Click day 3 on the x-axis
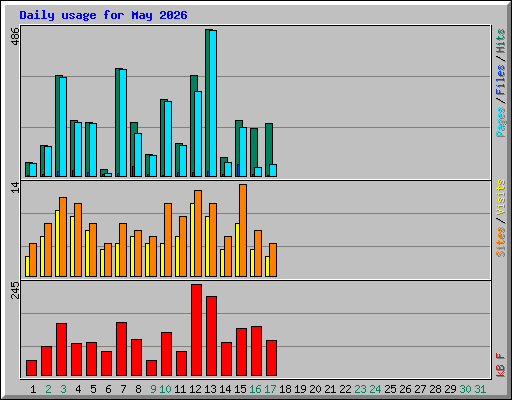Screen dimensions: 512x400 tap(63, 389)
